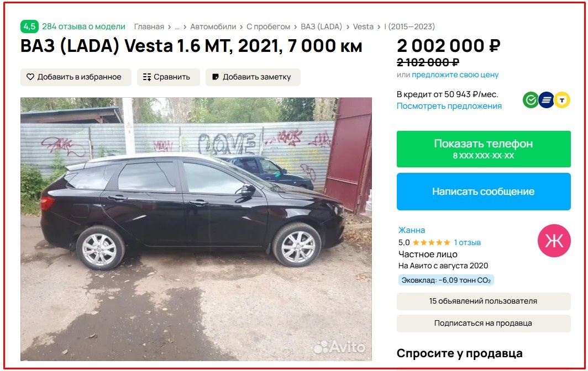Click the note icon in Добавить заметку
The image size is (588, 371).
[216, 77]
